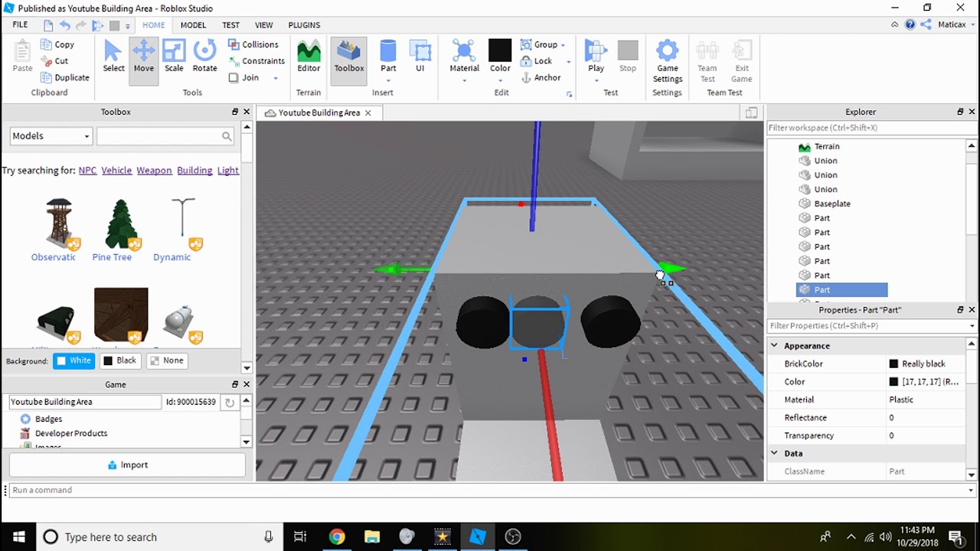Open the Color swatch picker
The height and width of the screenshot is (551, 980).
pos(500,51)
